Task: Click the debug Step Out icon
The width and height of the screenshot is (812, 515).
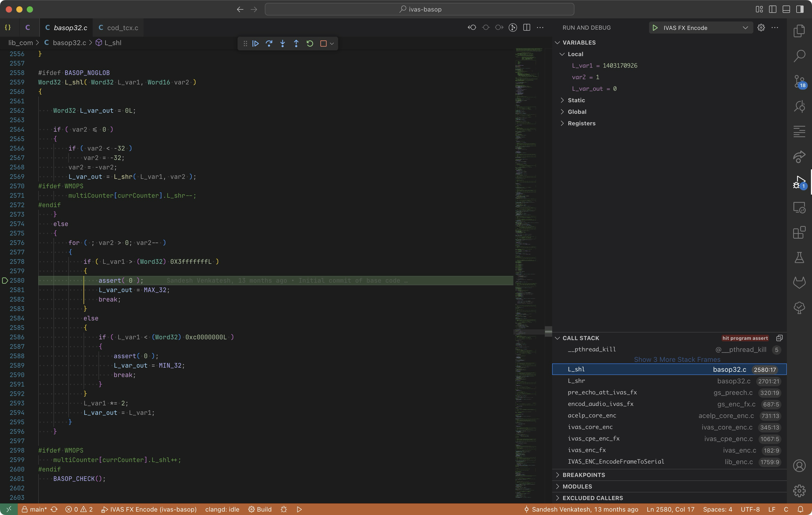Action: 296,44
